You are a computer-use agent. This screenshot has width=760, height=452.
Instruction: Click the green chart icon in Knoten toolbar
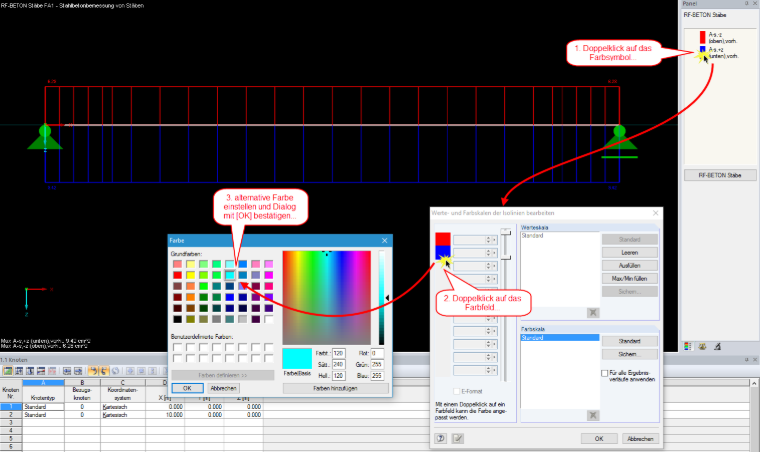pyautogui.click(x=8, y=371)
